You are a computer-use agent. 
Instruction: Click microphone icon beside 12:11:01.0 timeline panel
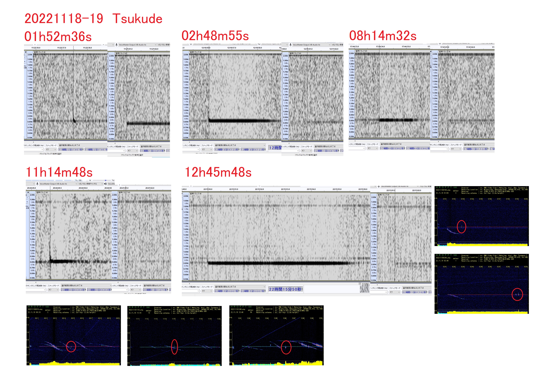pyautogui.click(x=290, y=45)
